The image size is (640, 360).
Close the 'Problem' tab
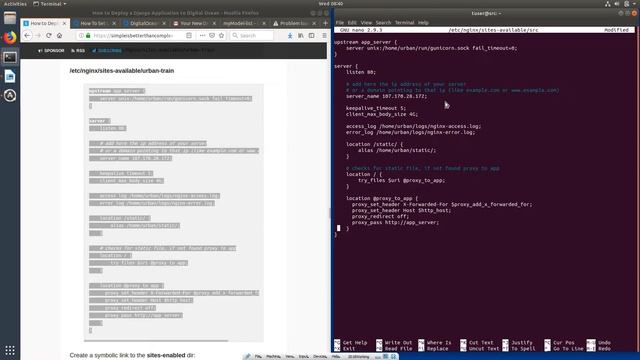tap(314, 23)
